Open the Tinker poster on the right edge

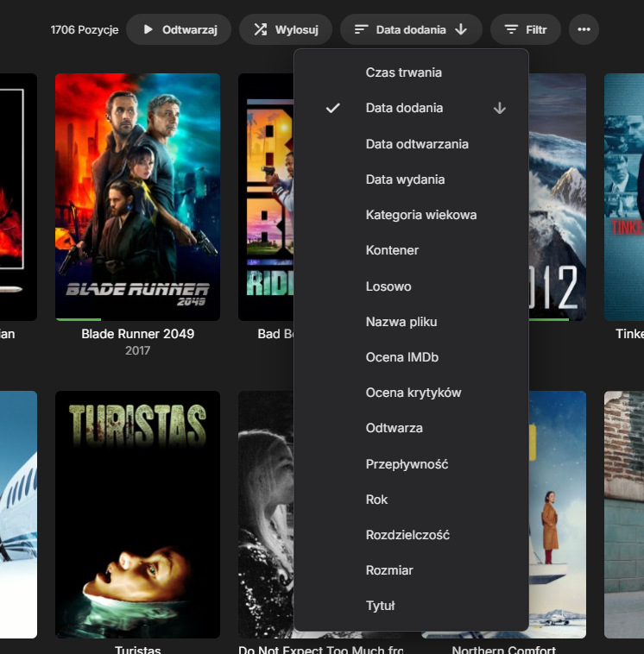pos(624,197)
